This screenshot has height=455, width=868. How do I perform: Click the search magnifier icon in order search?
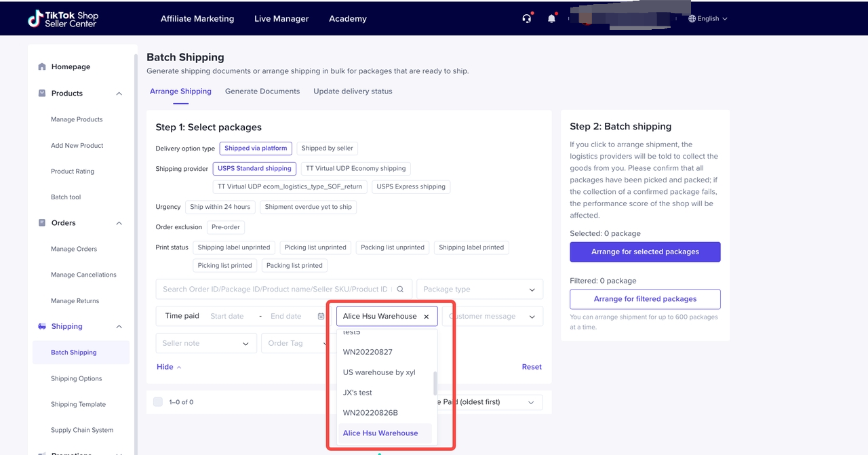coord(400,289)
